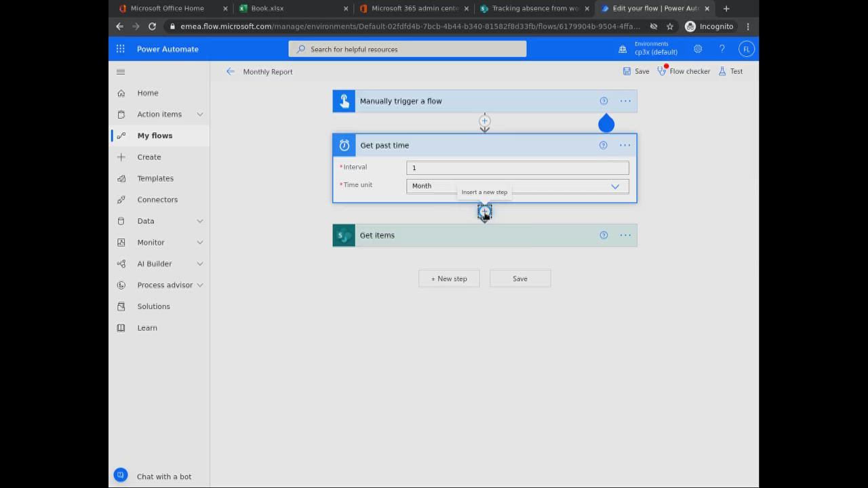Open the Chrome three-dot menu
This screenshot has height=488, width=868.
click(748, 26)
